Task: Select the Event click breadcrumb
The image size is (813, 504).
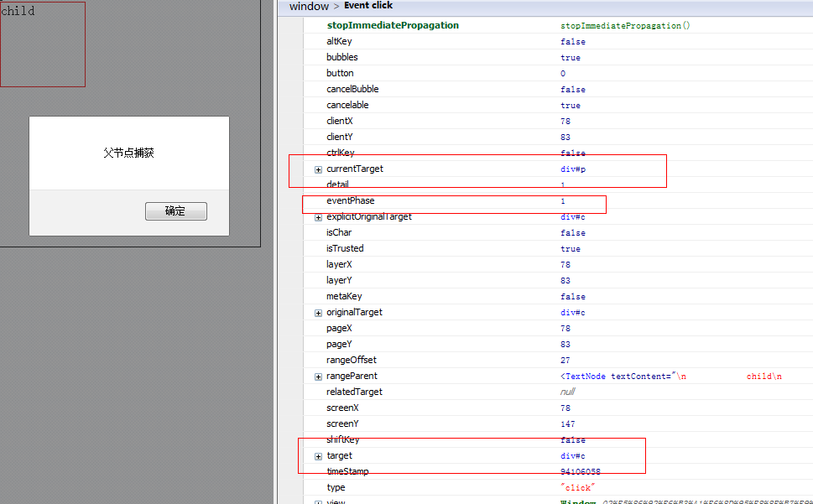Action: click(368, 6)
